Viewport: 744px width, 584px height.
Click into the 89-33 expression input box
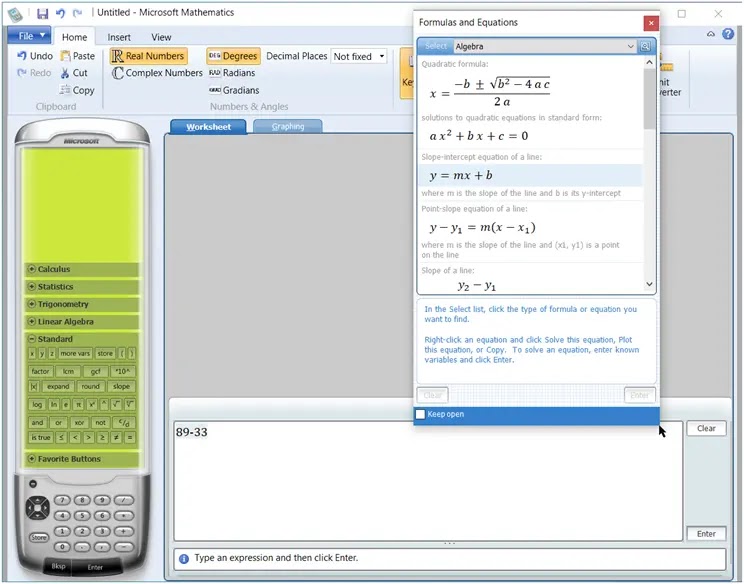click(x=428, y=481)
